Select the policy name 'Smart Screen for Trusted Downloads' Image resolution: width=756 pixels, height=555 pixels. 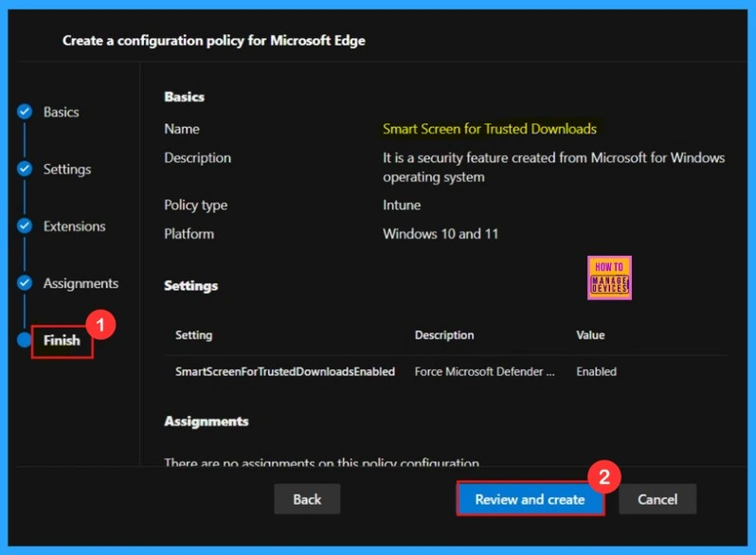pos(490,129)
